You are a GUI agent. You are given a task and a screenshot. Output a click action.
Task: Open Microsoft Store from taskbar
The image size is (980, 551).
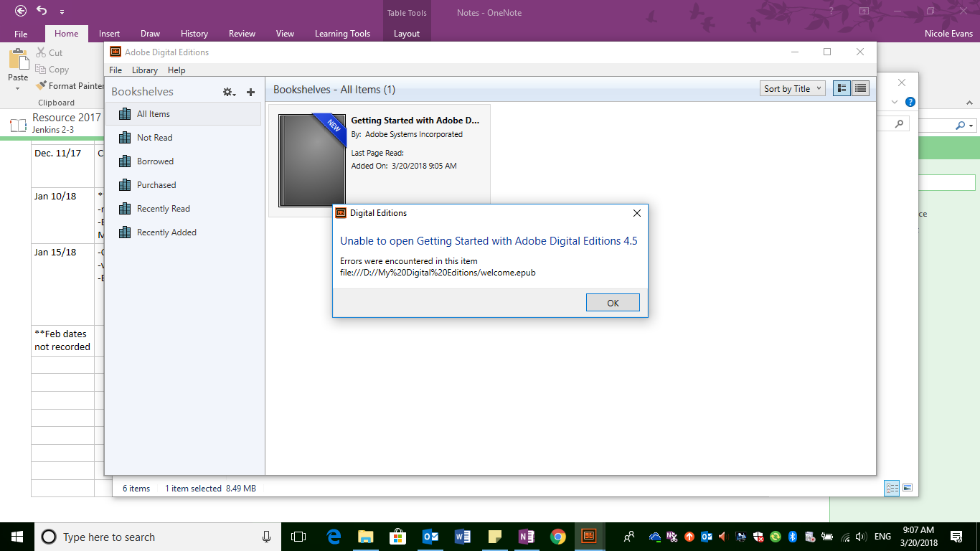[398, 537]
